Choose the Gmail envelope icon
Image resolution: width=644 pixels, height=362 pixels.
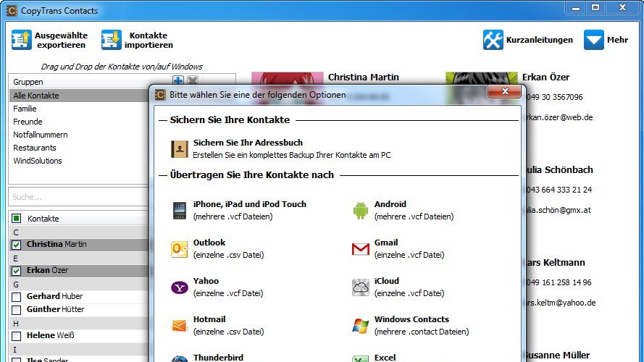[361, 249]
